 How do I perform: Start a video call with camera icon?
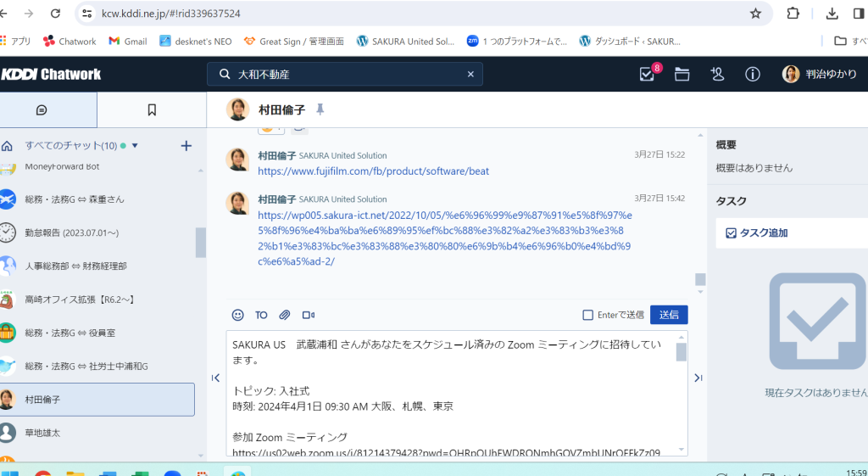tap(309, 315)
